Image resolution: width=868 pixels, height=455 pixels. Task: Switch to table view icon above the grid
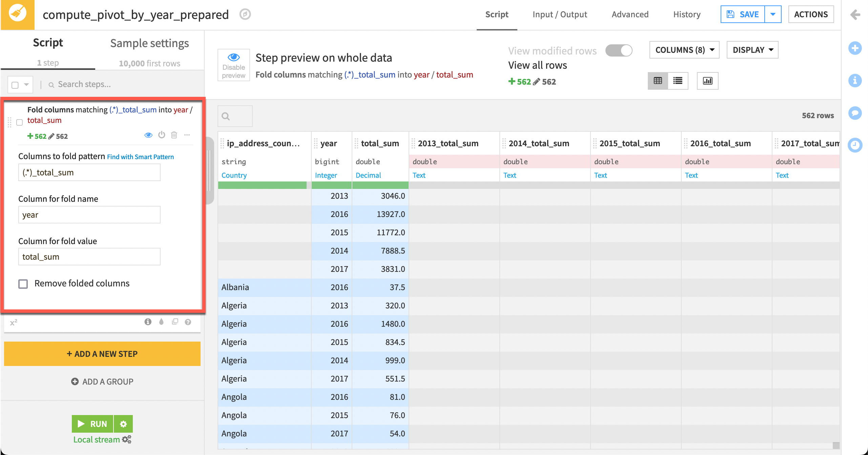pos(658,81)
